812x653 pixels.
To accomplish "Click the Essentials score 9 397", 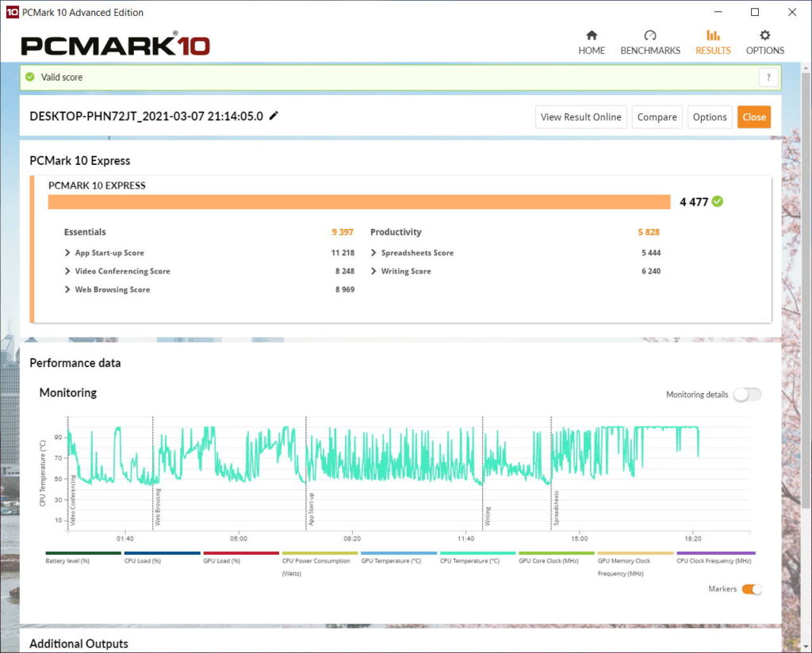I will (x=343, y=232).
